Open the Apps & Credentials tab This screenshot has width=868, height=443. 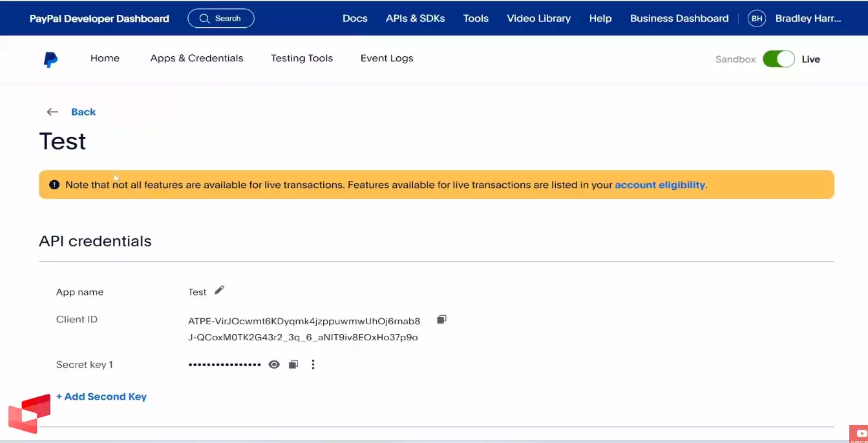tap(196, 58)
